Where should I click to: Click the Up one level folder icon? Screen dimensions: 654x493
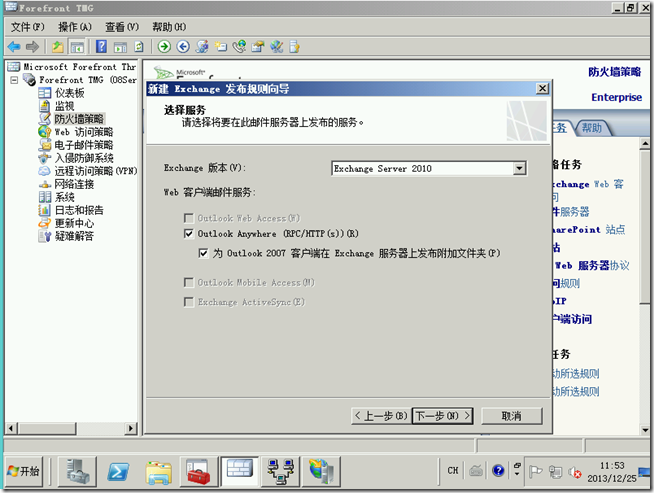(58, 47)
